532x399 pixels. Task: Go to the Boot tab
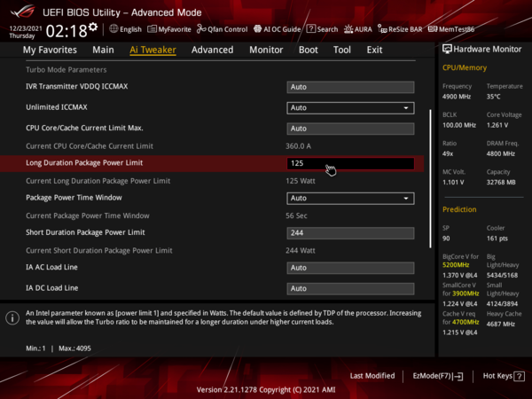point(308,50)
